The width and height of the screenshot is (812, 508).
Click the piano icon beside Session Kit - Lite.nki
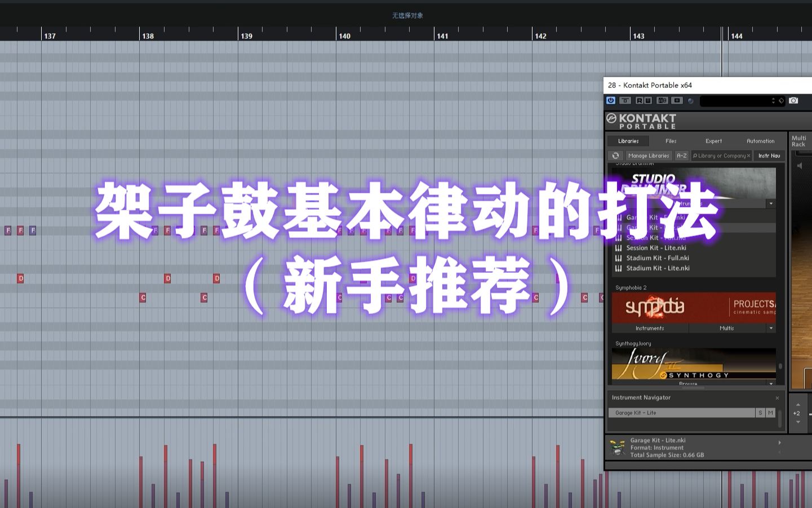[618, 248]
